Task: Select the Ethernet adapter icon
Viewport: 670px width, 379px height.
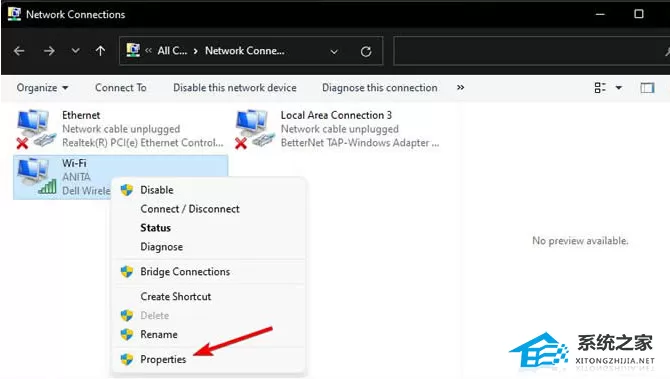Action: (x=36, y=129)
